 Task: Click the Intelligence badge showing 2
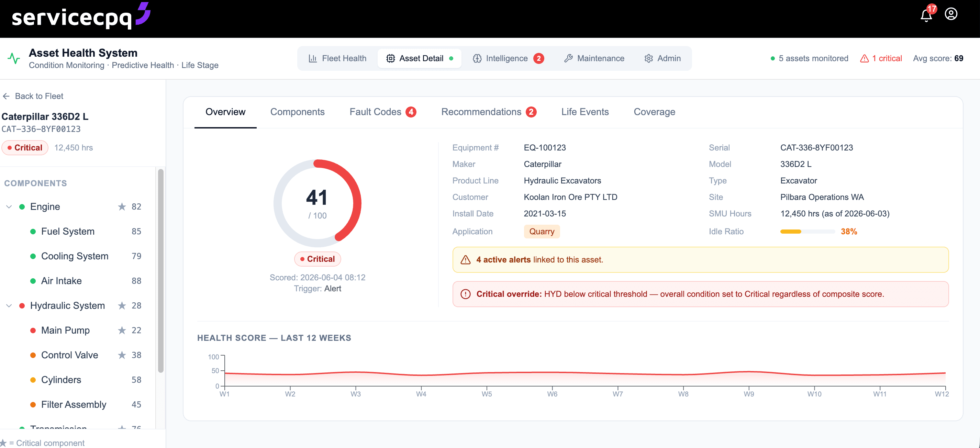tap(539, 58)
